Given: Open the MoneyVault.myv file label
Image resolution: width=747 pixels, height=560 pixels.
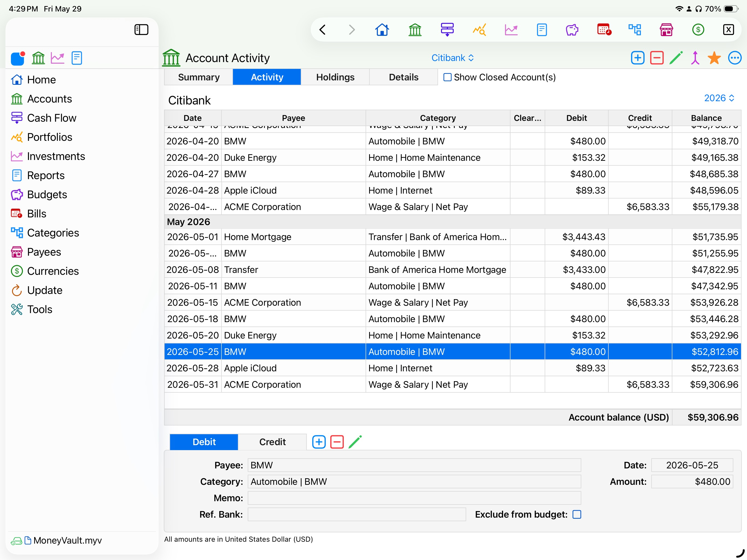Looking at the screenshot, I should point(67,540).
